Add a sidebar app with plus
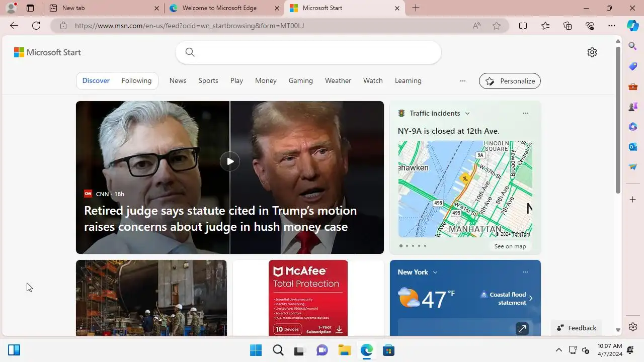The image size is (644, 362). 633,200
